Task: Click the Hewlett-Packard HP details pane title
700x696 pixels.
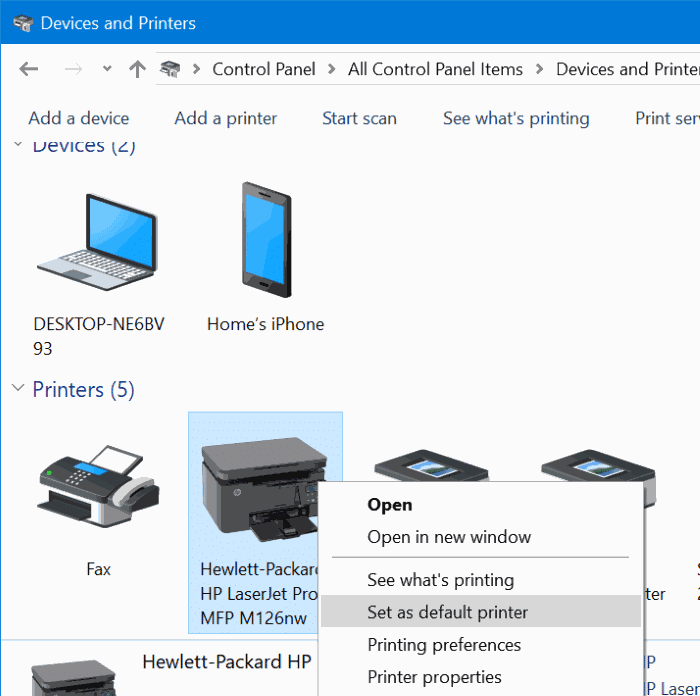Action: (227, 662)
